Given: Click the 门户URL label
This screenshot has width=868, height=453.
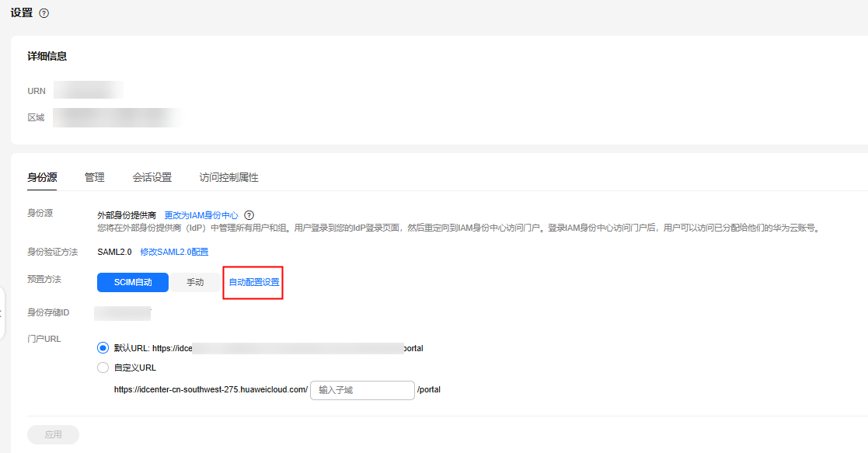Looking at the screenshot, I should pyautogui.click(x=44, y=339).
